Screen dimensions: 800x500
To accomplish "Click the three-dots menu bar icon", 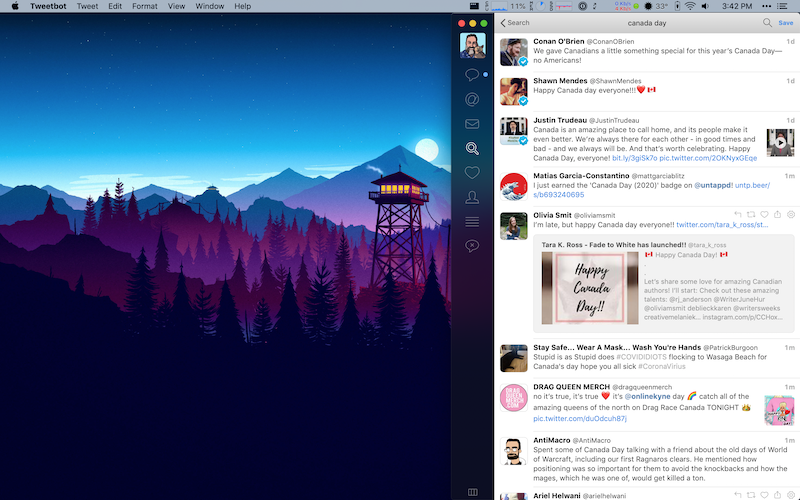I will coord(766,6).
